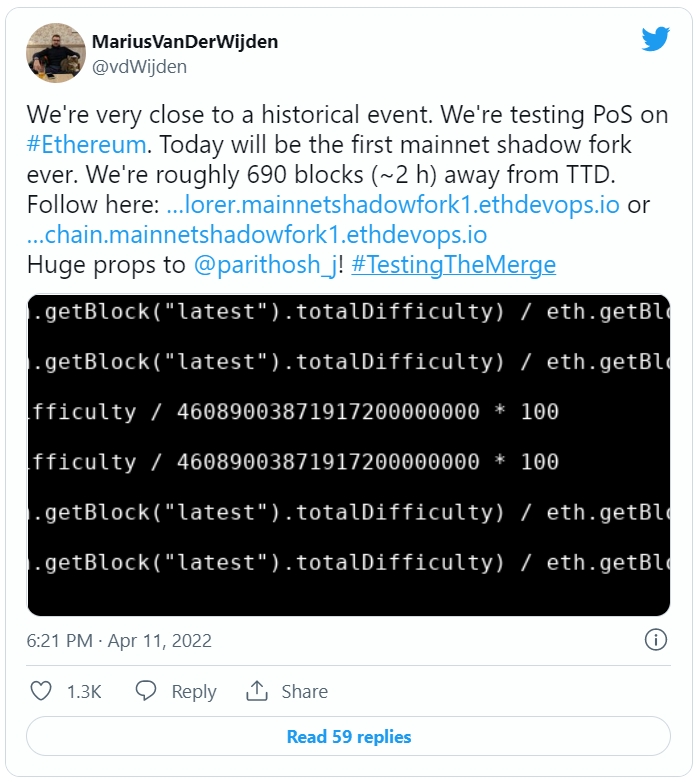The image size is (697, 782).
Task: Open the @vdWijden handle link
Action: (139, 67)
